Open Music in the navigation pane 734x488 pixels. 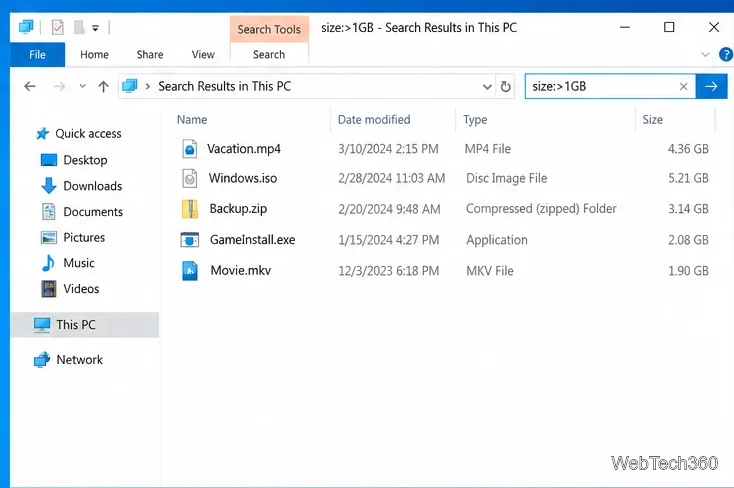pyautogui.click(x=68, y=263)
